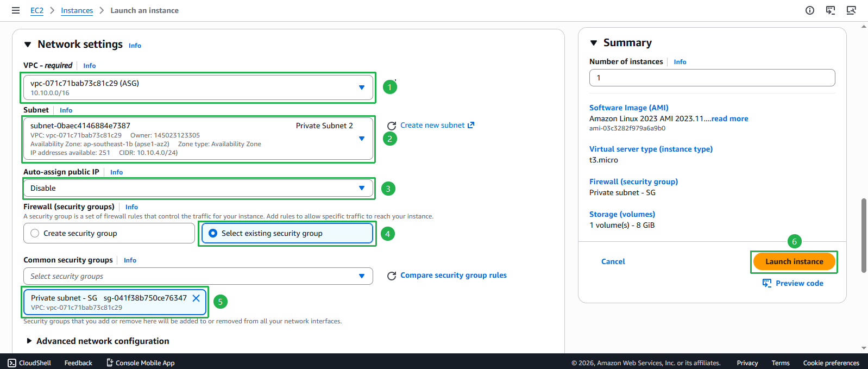Open Auto-assign public IP dropdown

click(198, 188)
